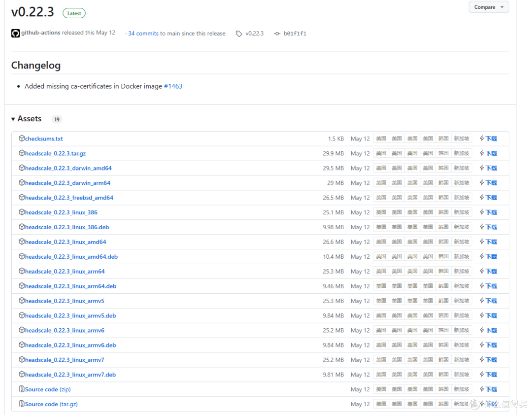Open the 34 commits link
This screenshot has height=415, width=532.
pos(143,34)
